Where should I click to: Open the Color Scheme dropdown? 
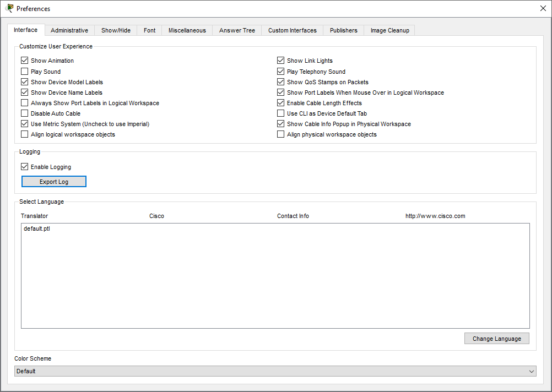pyautogui.click(x=275, y=371)
